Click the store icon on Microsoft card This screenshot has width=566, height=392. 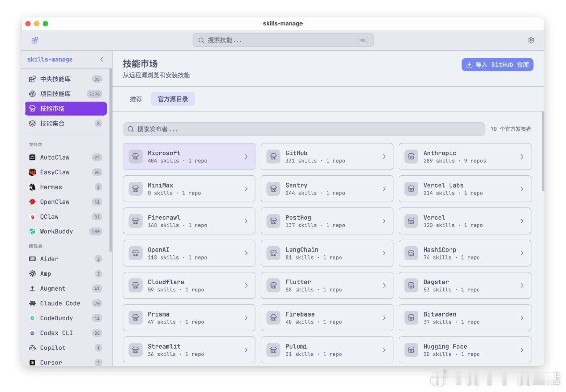click(x=136, y=156)
